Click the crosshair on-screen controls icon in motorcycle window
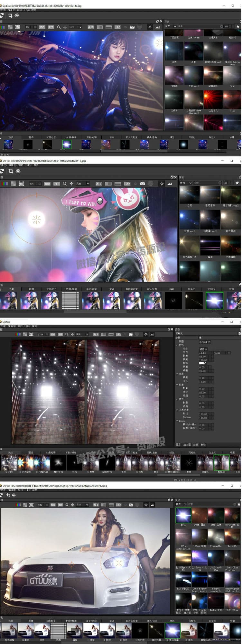 [x=150, y=27]
